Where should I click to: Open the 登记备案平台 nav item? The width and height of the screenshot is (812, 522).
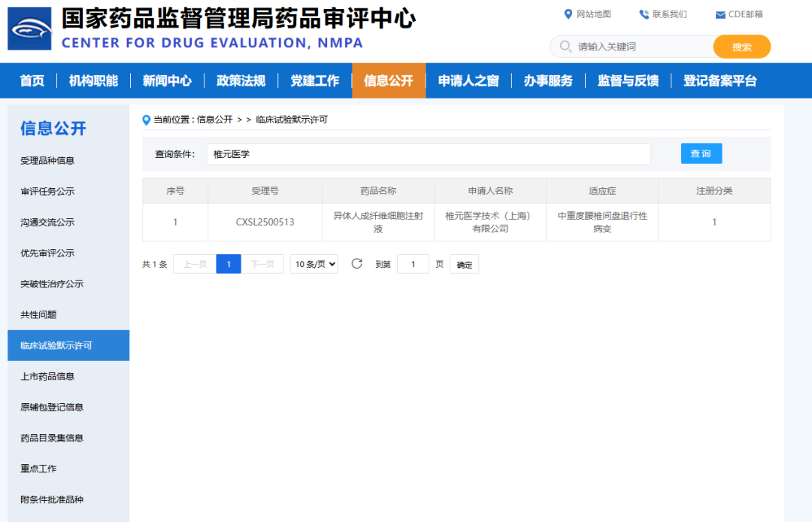(720, 80)
